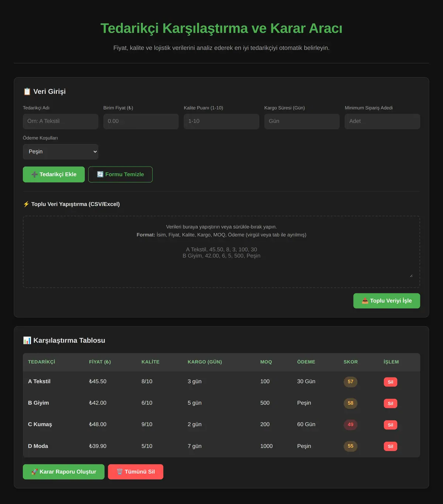
Task: Grab the textarea resize handle corner
Action: pos(411,275)
